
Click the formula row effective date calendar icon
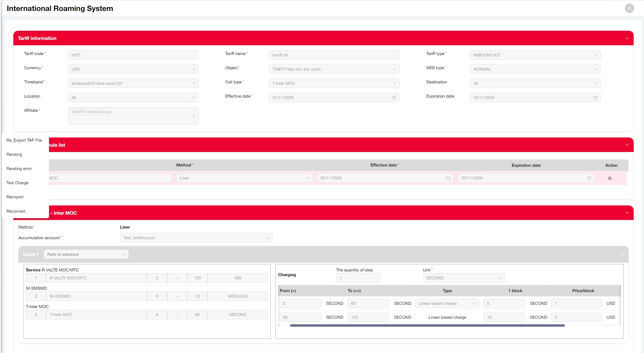pyautogui.click(x=448, y=178)
